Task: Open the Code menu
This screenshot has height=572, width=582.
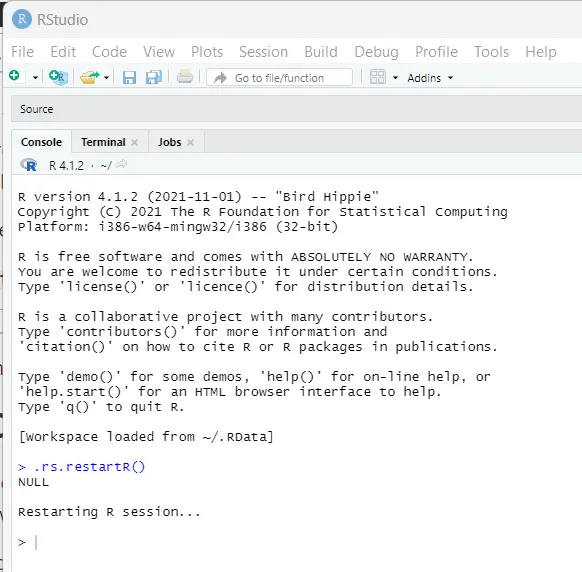Action: tap(109, 52)
